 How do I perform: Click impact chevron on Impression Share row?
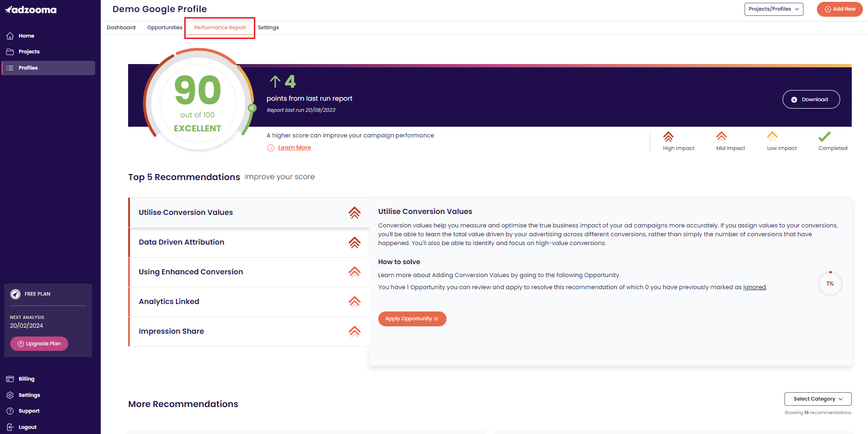355,331
